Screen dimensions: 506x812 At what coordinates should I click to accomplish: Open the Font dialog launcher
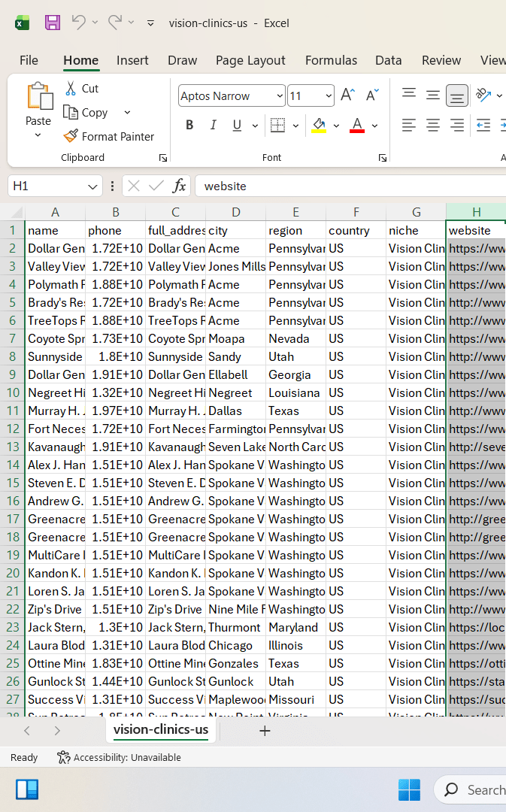click(x=383, y=158)
